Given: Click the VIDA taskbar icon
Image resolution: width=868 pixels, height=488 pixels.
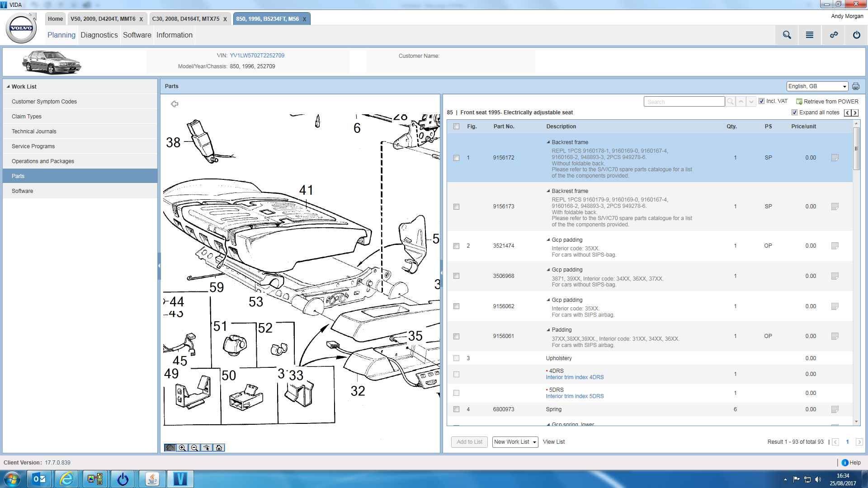Looking at the screenshot, I should [x=180, y=479].
